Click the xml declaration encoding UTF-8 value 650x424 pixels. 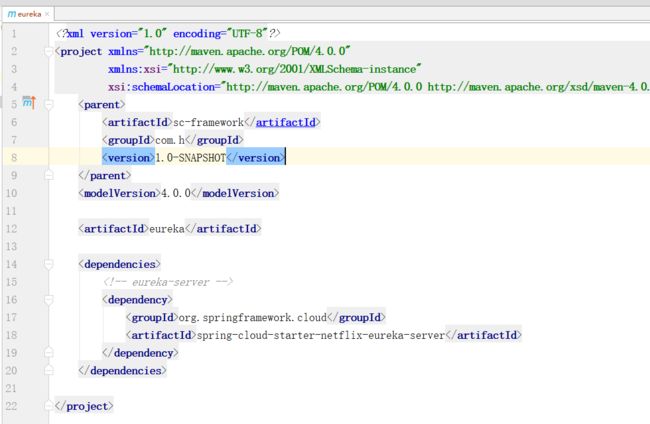(247, 33)
